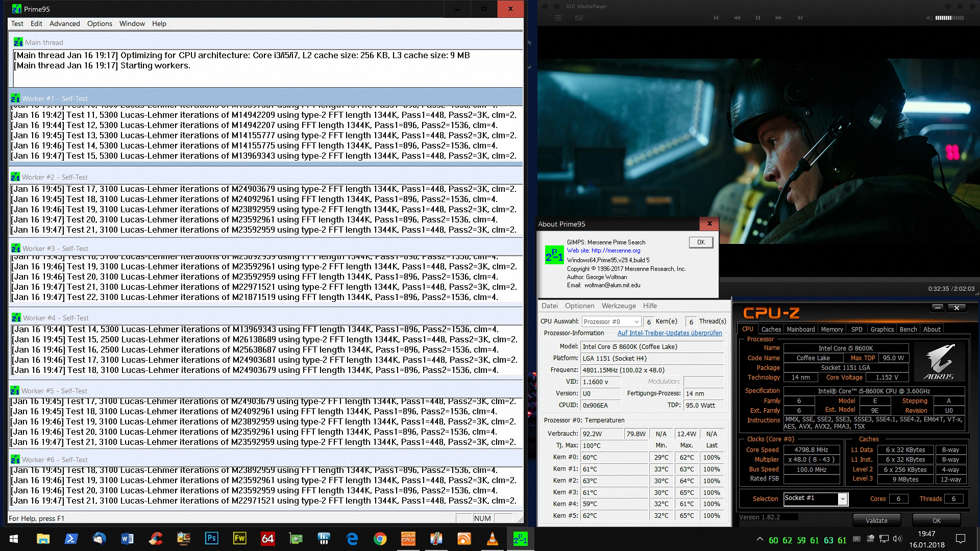The height and width of the screenshot is (551, 980).
Task: Switch to the Memory tab in CPU-Z
Action: 831,329
